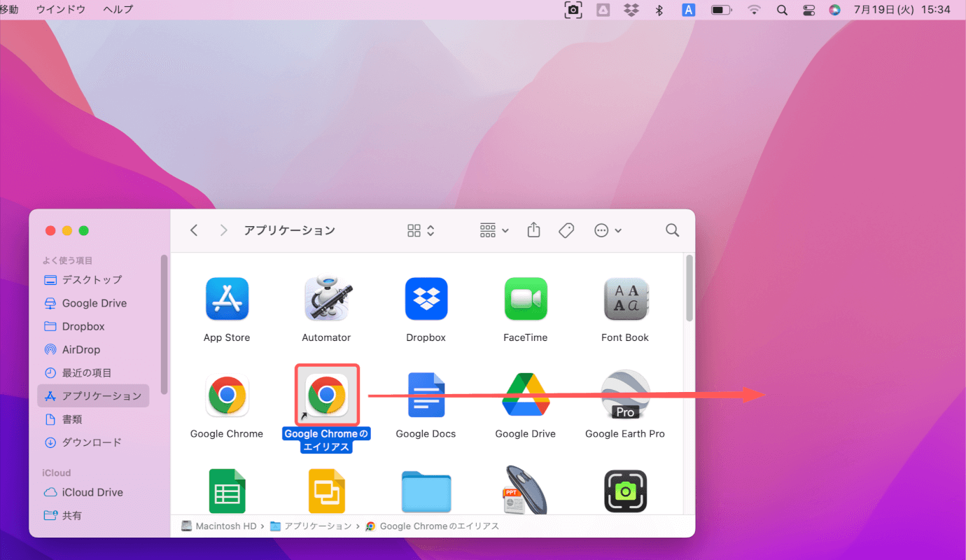
Task: Click the Google Earth Pro name label
Action: 625,434
